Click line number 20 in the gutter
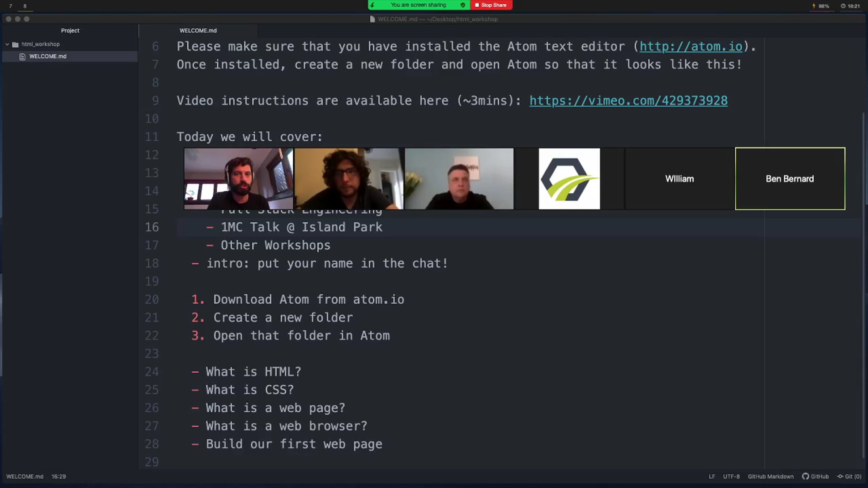 pyautogui.click(x=152, y=300)
